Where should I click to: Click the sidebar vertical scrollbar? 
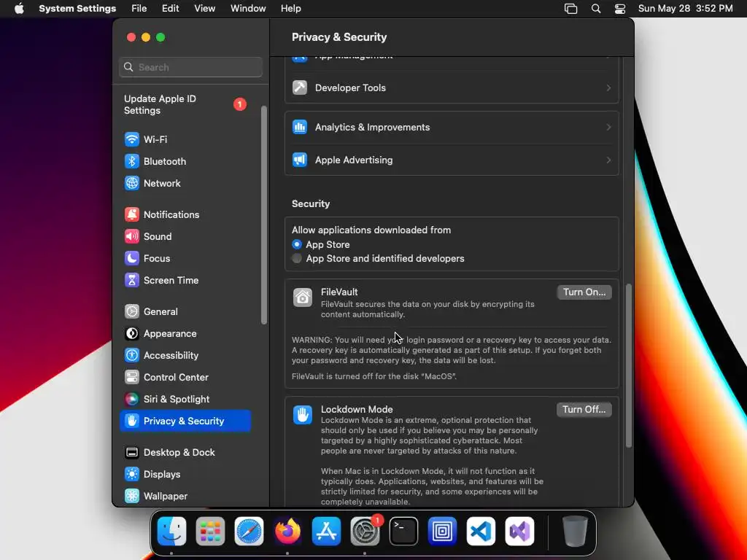pos(264,215)
